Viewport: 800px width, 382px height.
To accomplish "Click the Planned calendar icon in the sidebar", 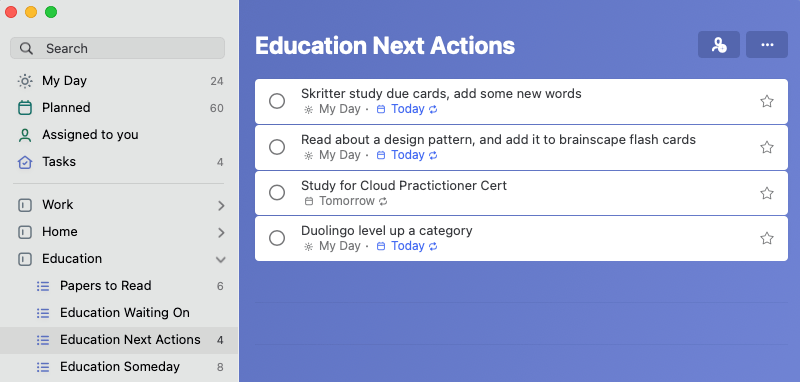I will [24, 108].
